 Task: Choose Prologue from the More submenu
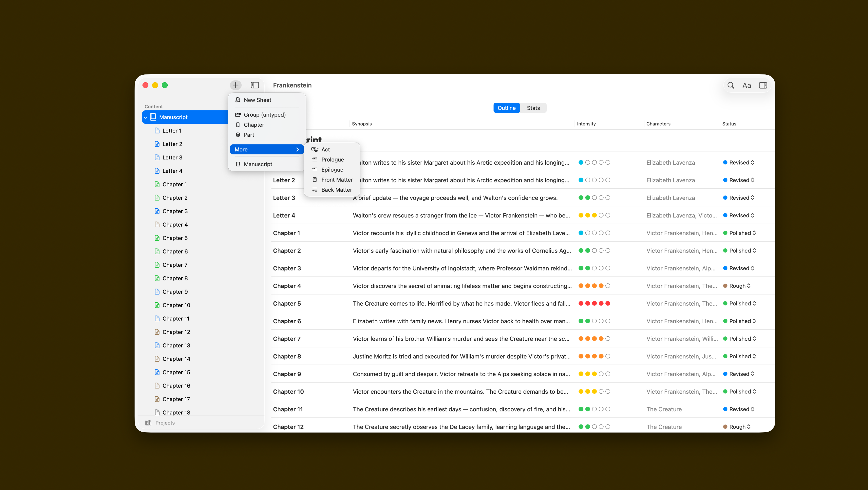click(x=332, y=160)
